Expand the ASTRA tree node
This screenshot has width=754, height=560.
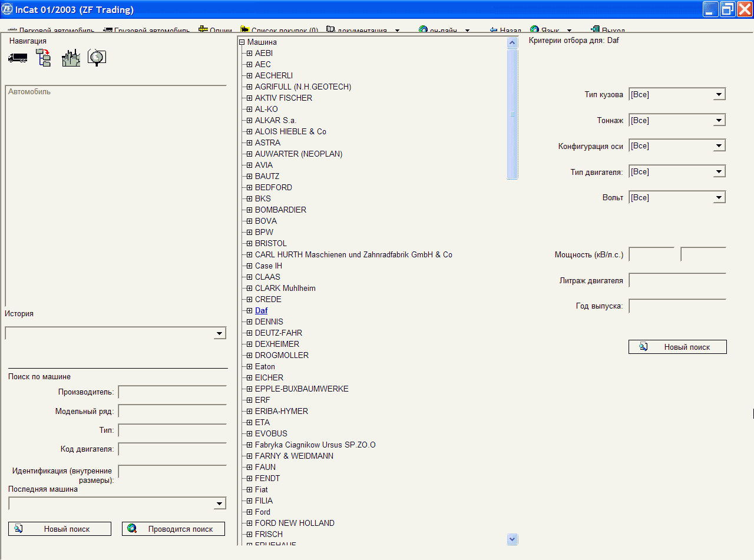pyautogui.click(x=250, y=143)
